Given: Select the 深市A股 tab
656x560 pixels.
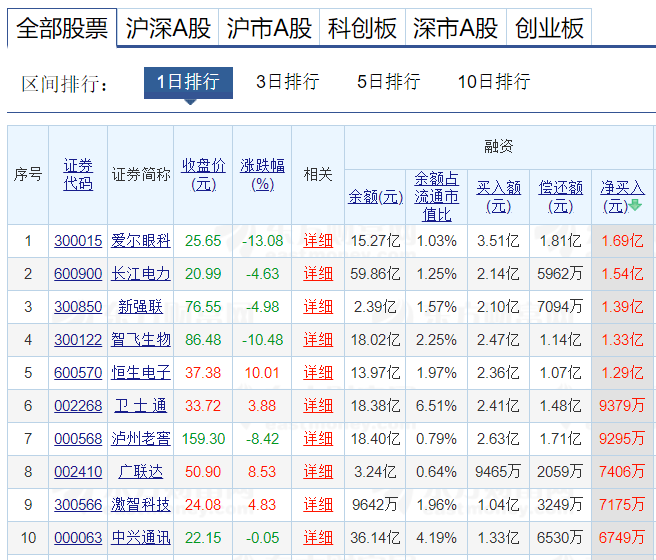Looking at the screenshot, I should [455, 28].
